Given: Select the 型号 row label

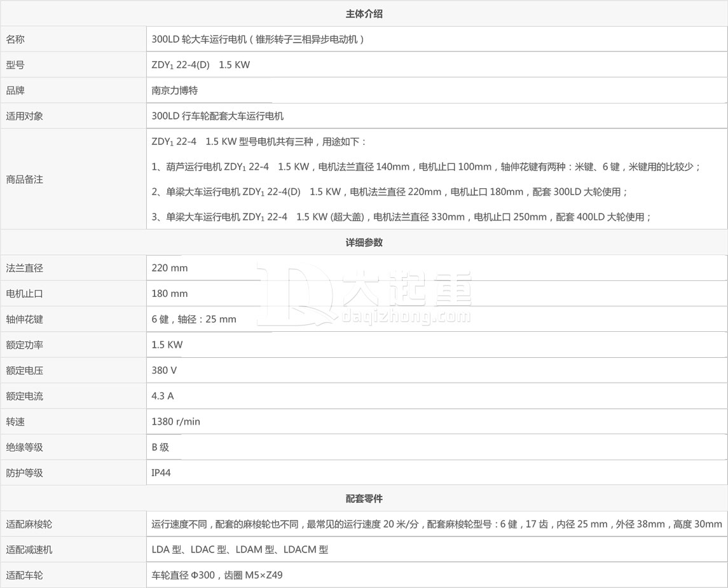Looking at the screenshot, I should (x=15, y=65).
